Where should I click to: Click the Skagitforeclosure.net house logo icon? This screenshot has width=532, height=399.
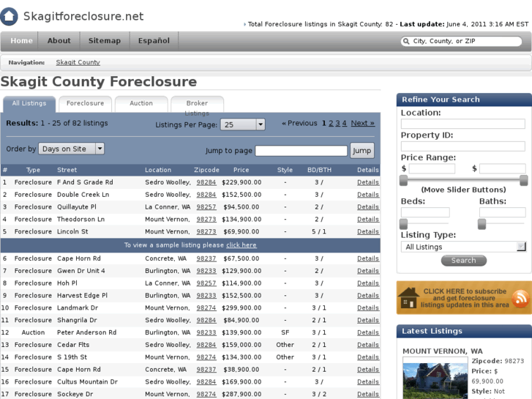pos(9,16)
